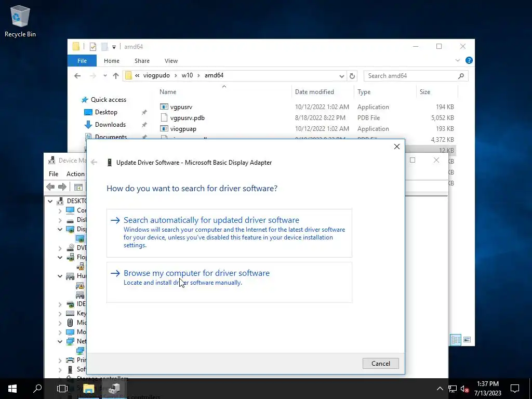Collapse the Network adapters node

pos(60,341)
